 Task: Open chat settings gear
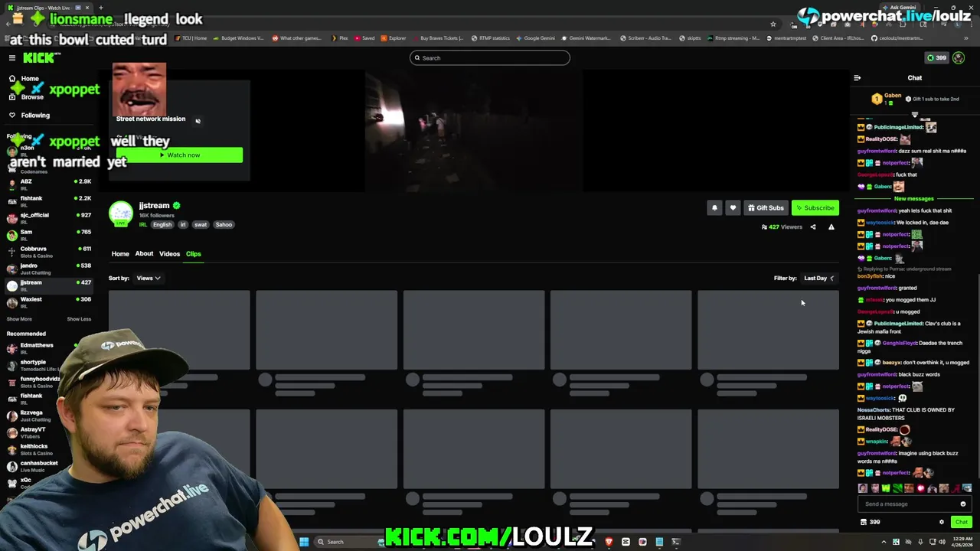pos(942,523)
